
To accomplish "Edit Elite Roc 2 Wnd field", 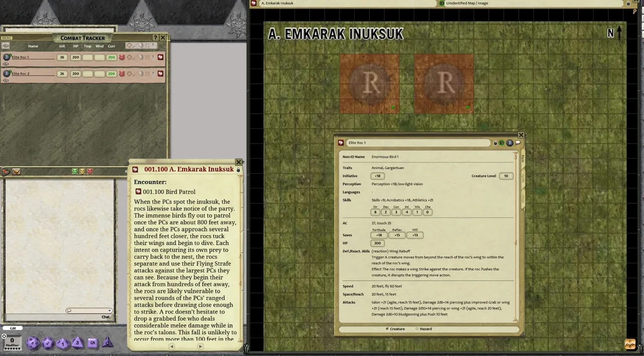I will pos(100,74).
